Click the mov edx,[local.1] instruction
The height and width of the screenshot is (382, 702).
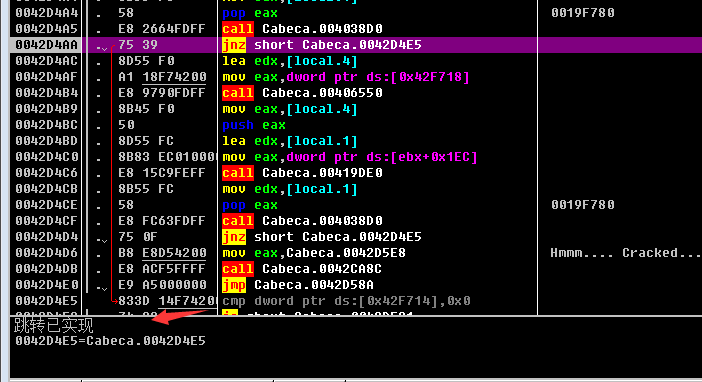[290, 189]
